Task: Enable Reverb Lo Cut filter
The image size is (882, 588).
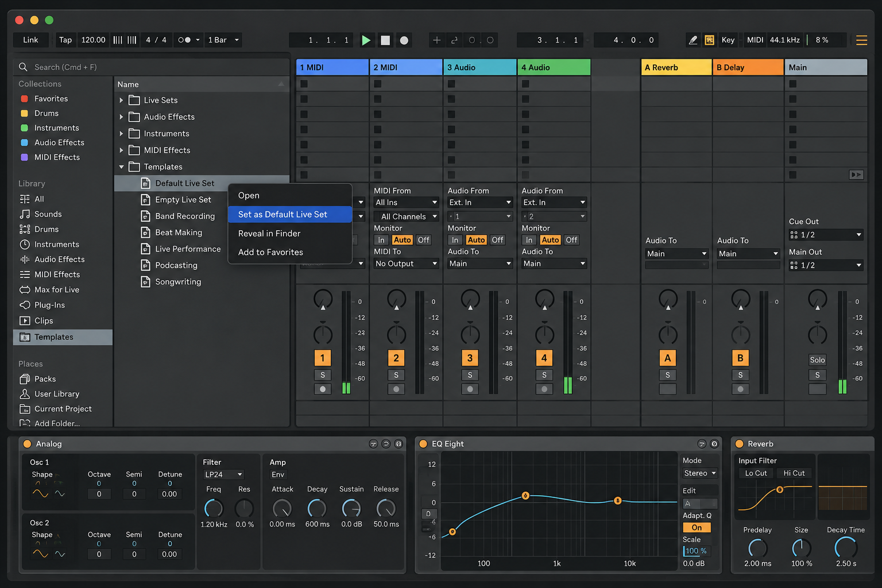Action: click(756, 473)
